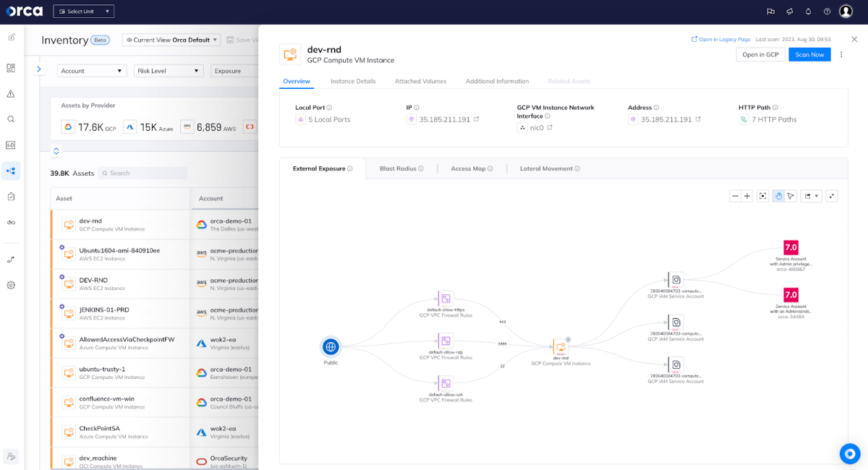Open the flag icon in top bar
Image resolution: width=868 pixels, height=470 pixels.
[x=771, y=12]
